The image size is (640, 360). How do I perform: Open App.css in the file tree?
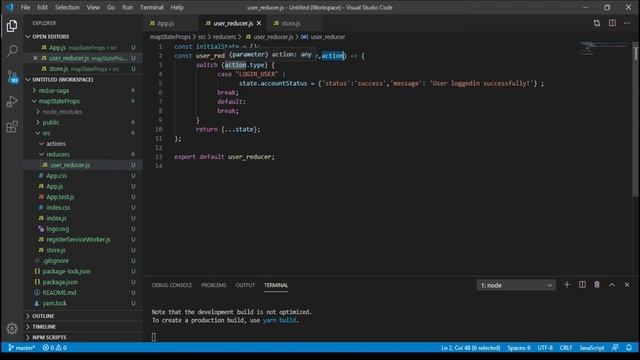56,176
